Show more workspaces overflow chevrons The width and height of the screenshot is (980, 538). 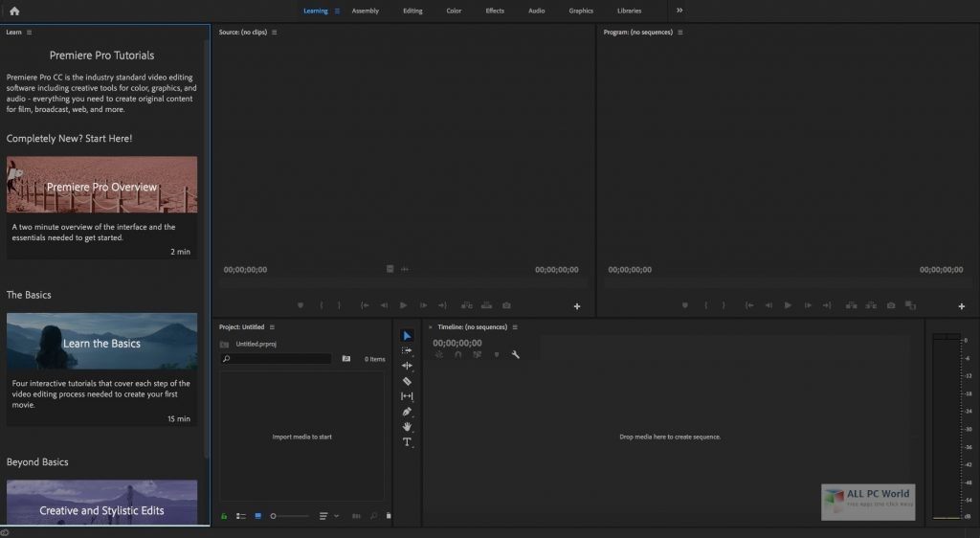pyautogui.click(x=679, y=10)
